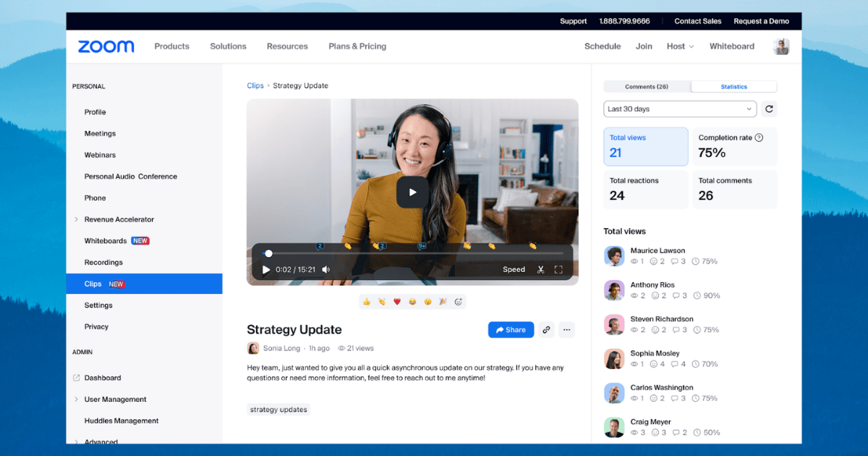The width and height of the screenshot is (868, 456).
Task: Select the Total views stat card
Action: coord(646,147)
